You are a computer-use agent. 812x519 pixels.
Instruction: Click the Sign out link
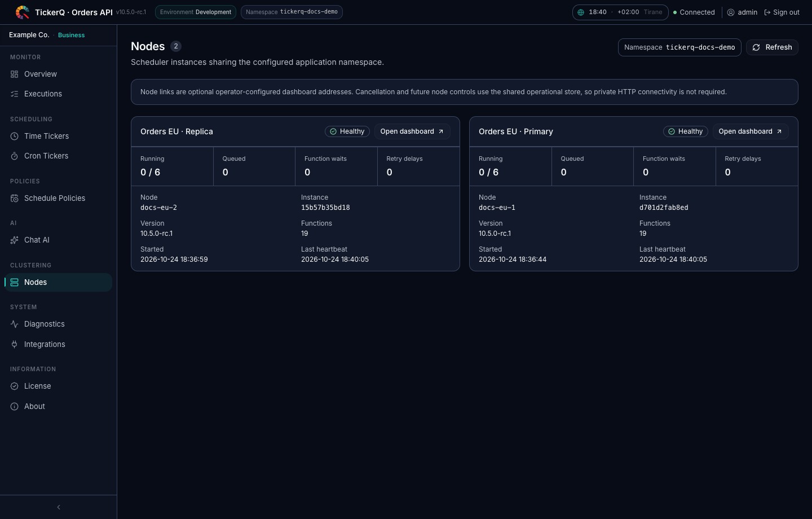(782, 12)
